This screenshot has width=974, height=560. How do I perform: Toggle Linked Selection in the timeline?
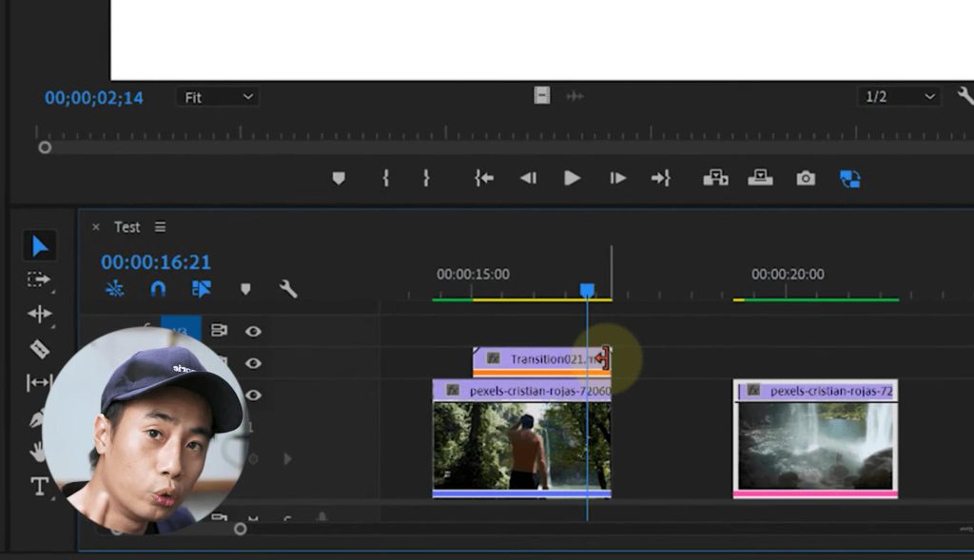click(x=201, y=289)
